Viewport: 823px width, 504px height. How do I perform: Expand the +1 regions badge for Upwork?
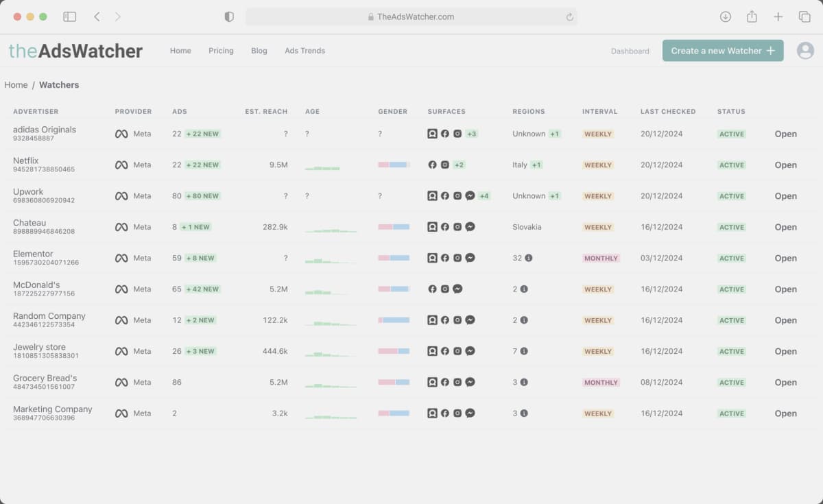(x=555, y=195)
